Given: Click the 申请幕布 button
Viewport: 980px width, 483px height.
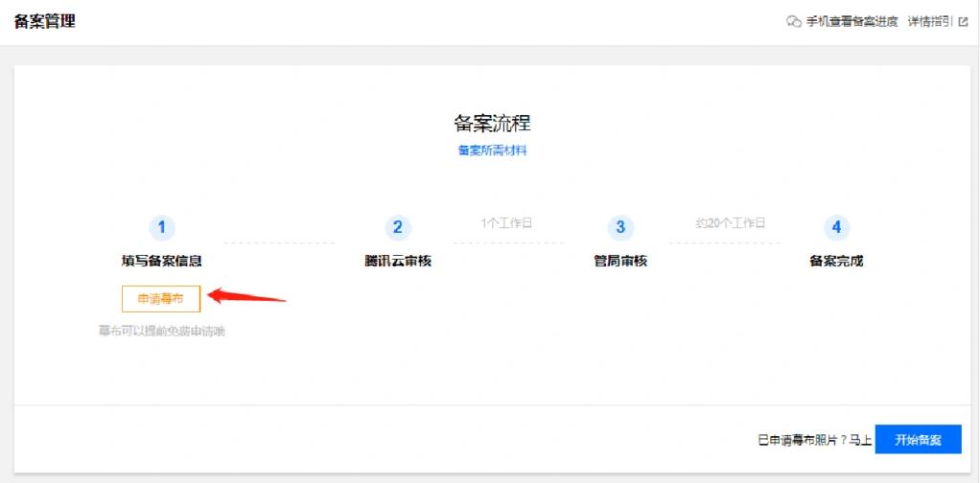Looking at the screenshot, I should [161, 299].
